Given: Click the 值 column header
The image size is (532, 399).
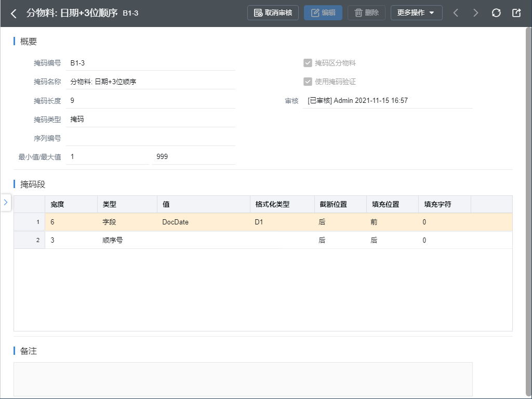Looking at the screenshot, I should 204,204.
